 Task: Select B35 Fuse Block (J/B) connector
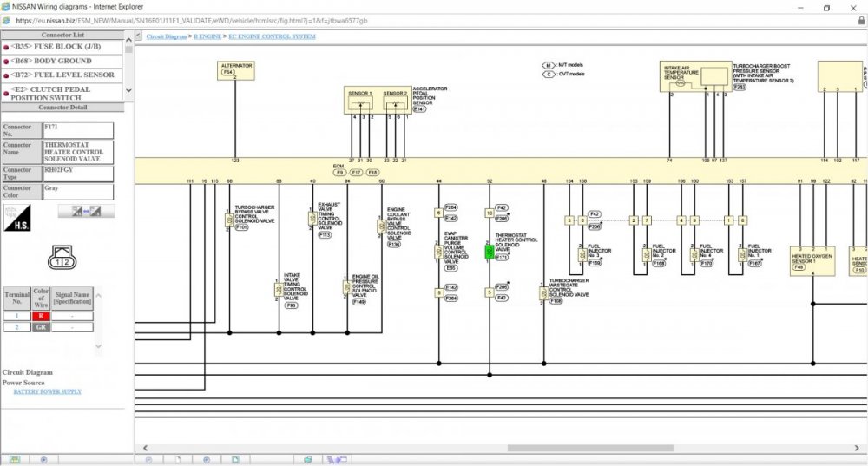(61, 47)
